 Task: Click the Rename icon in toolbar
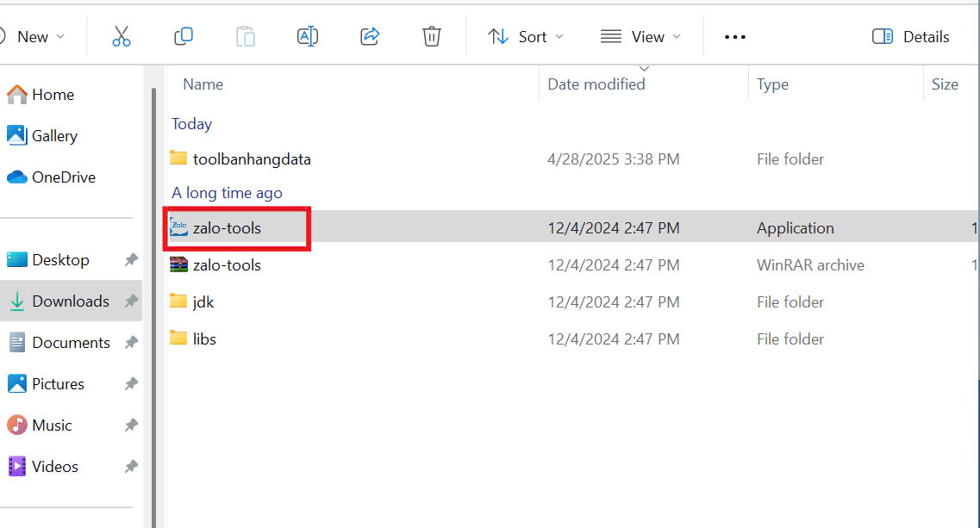click(x=308, y=37)
